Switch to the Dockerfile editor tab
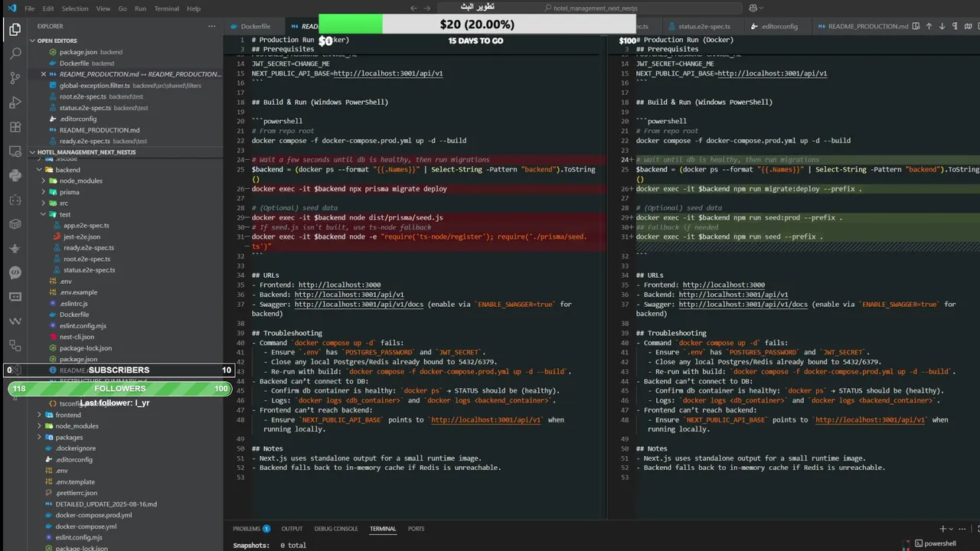Image resolution: width=980 pixels, height=551 pixels. 255,26
